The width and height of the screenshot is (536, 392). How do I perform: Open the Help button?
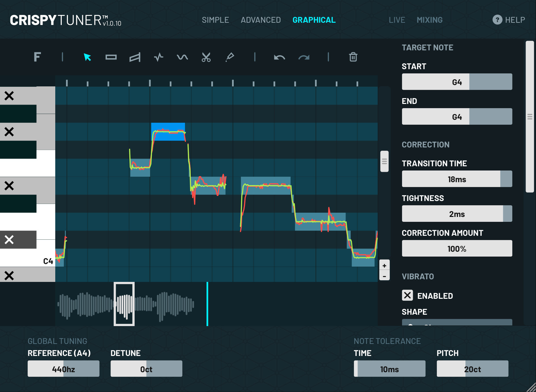[x=509, y=20]
